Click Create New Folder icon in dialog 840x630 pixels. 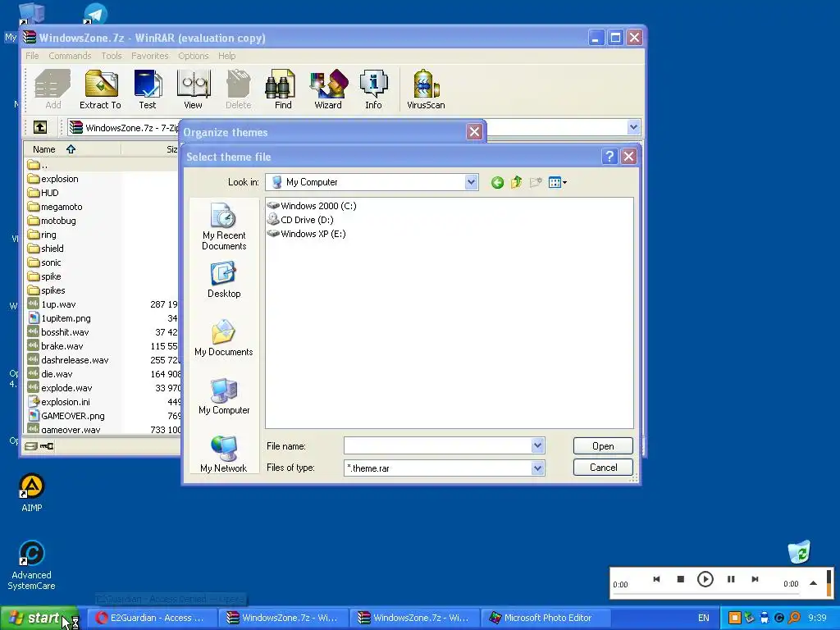[x=535, y=183]
